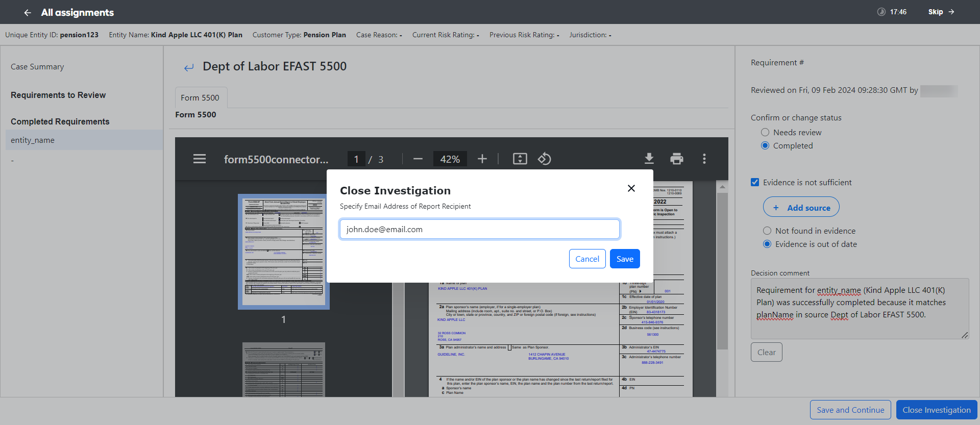Click the fit to page icon

(x=520, y=159)
